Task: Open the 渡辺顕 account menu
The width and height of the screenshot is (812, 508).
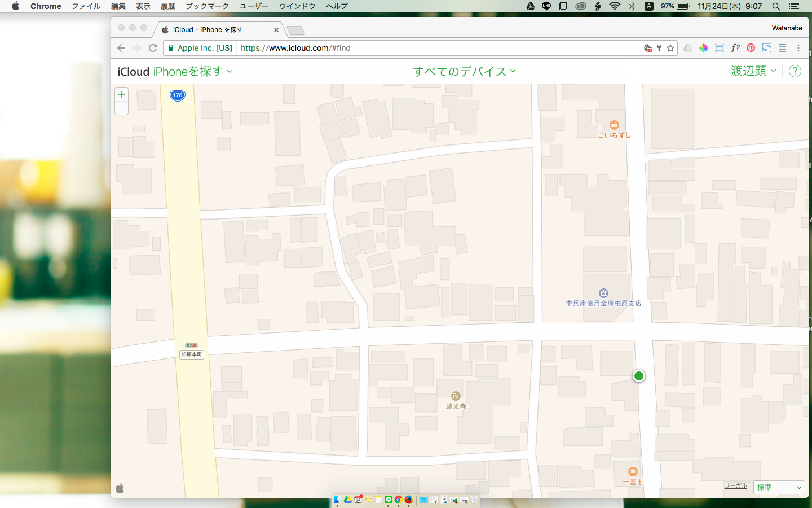Action: 753,71
